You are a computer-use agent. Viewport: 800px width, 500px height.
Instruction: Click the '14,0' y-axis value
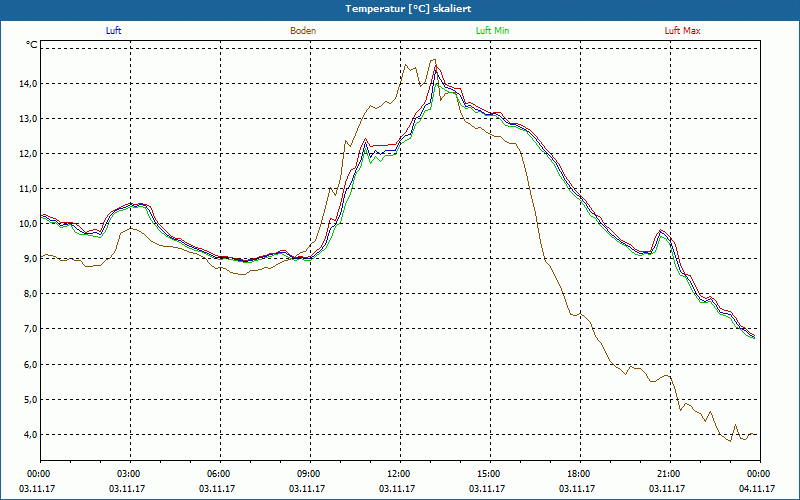[x=28, y=84]
